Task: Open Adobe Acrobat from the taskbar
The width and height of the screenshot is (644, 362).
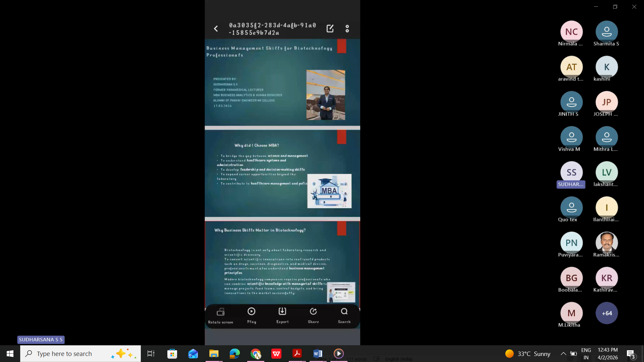Action: [297, 354]
